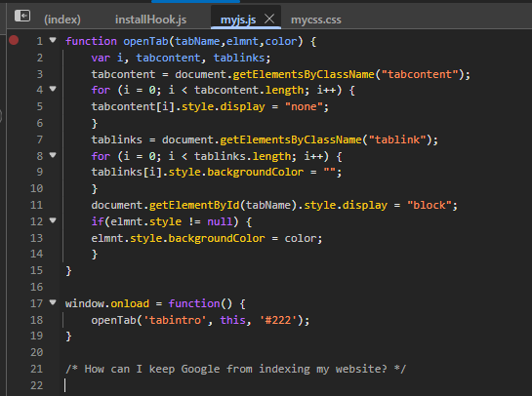Click the '#222' string on line 18
Image resolution: width=532 pixels, height=396 pixels.
coord(278,320)
